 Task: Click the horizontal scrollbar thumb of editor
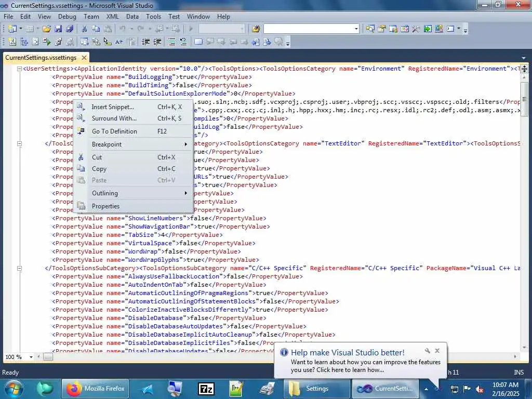(48, 357)
